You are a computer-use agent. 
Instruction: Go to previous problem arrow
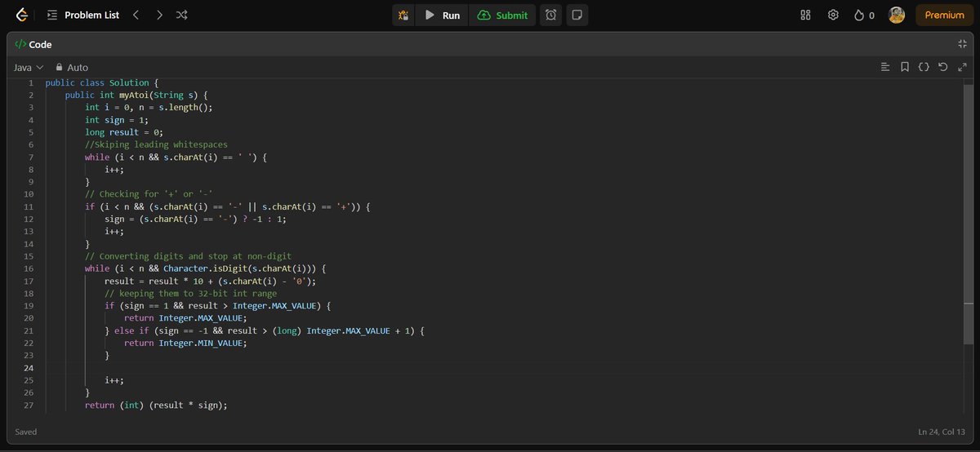pyautogui.click(x=136, y=15)
